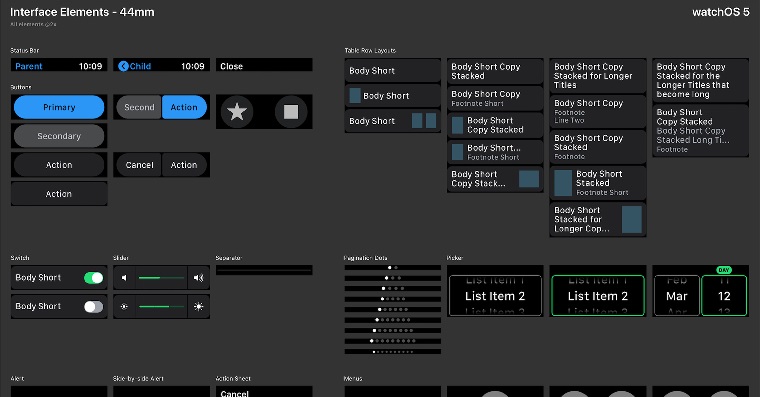
Task: Click the gray Secondary button
Action: pyautogui.click(x=59, y=136)
